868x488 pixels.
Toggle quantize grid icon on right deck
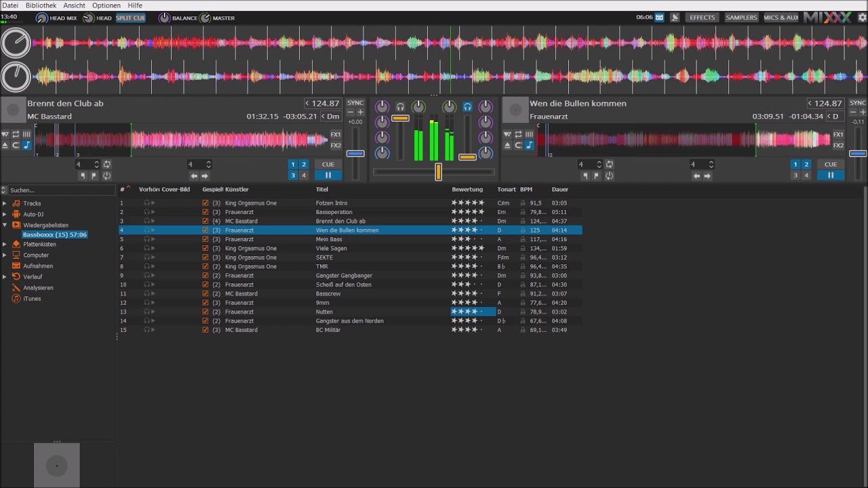(529, 134)
